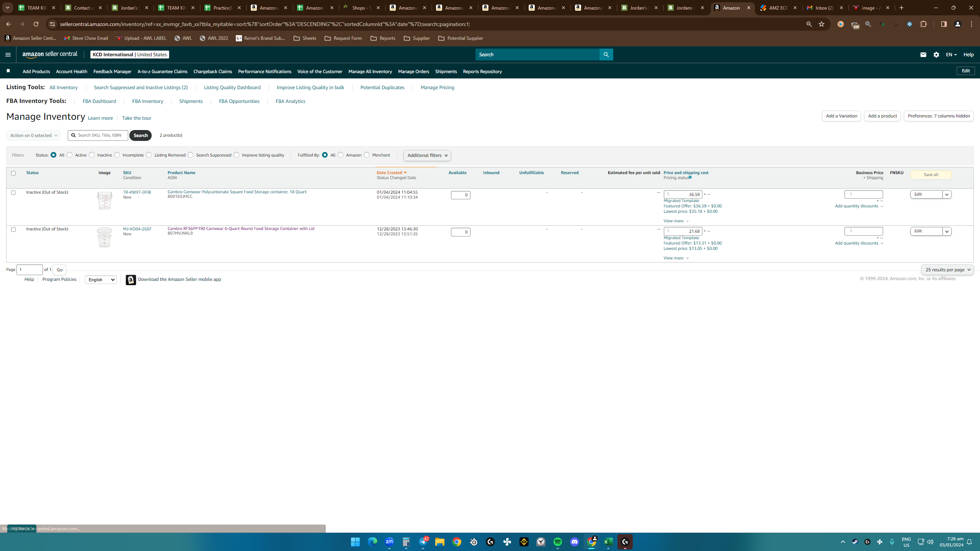Click the Seller Central search magnifier button
The image size is (980, 551).
point(606,55)
